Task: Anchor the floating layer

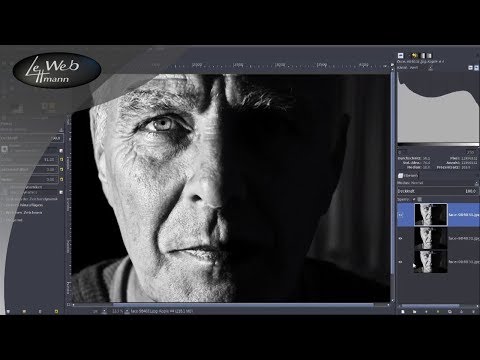Action: click(x=461, y=312)
